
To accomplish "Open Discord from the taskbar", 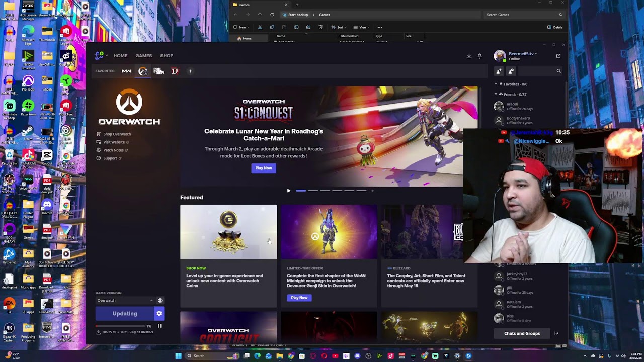I will [357, 356].
